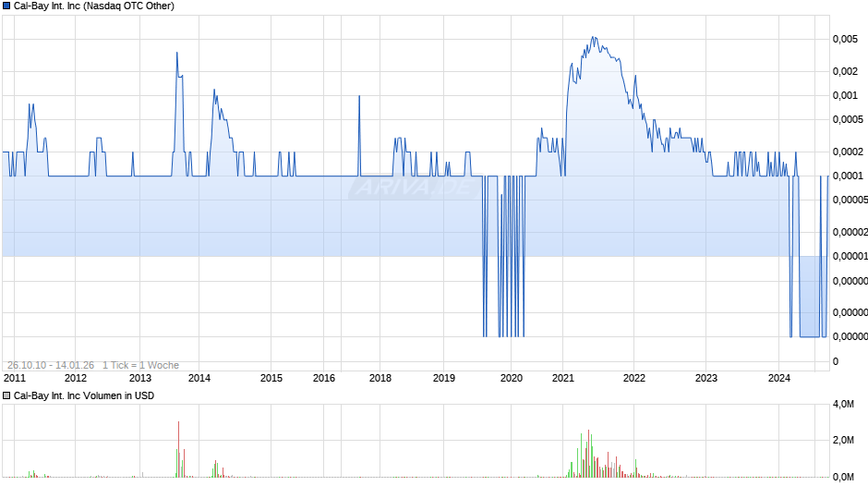Click the 0,002 price axis value
This screenshot has width=868, height=486.
point(845,71)
